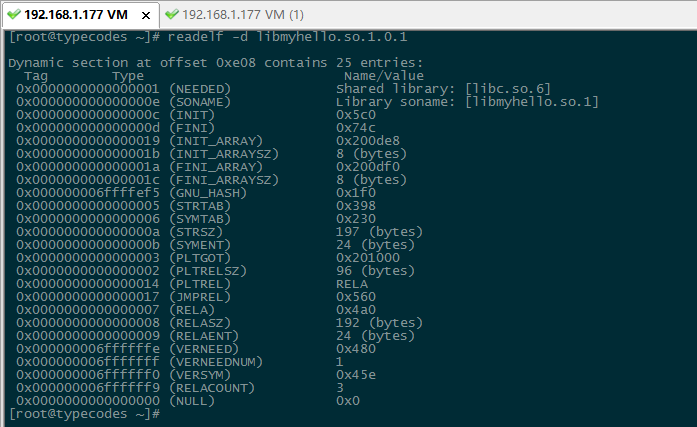This screenshot has height=427, width=697.
Task: Click the (NEEDED) entry type
Action: (x=200, y=89)
